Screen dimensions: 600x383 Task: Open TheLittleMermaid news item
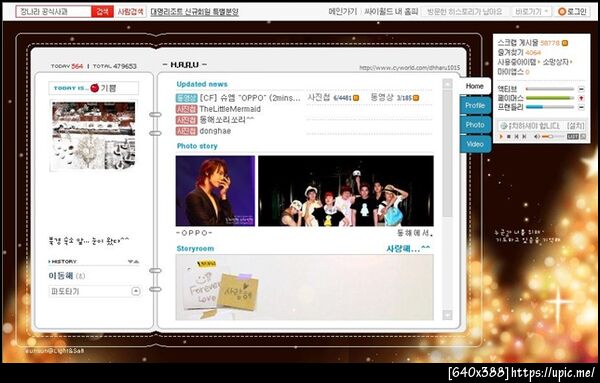pyautogui.click(x=230, y=109)
